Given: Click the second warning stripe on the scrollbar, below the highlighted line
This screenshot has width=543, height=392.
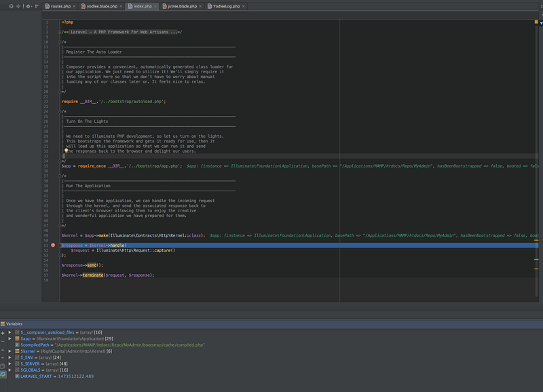Looking at the screenshot, I should 536,260.
